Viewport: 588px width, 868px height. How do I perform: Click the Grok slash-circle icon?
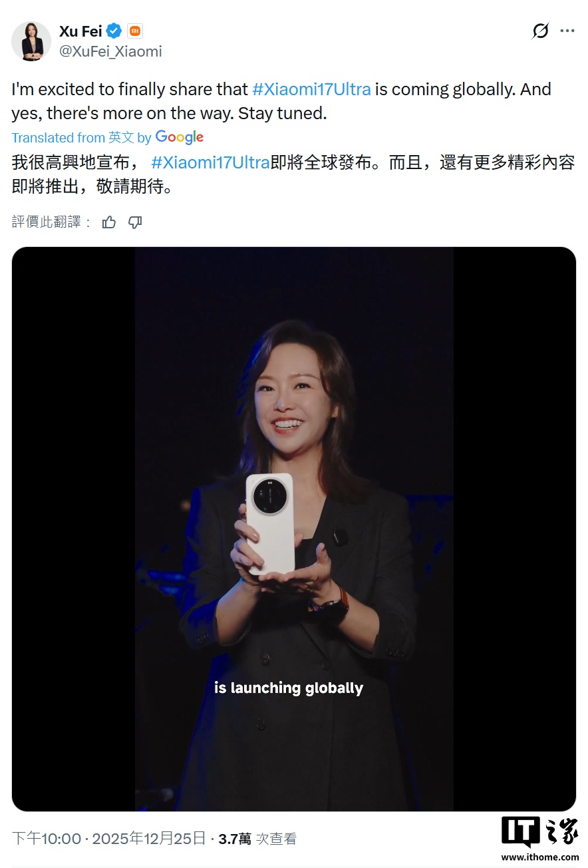pyautogui.click(x=541, y=31)
